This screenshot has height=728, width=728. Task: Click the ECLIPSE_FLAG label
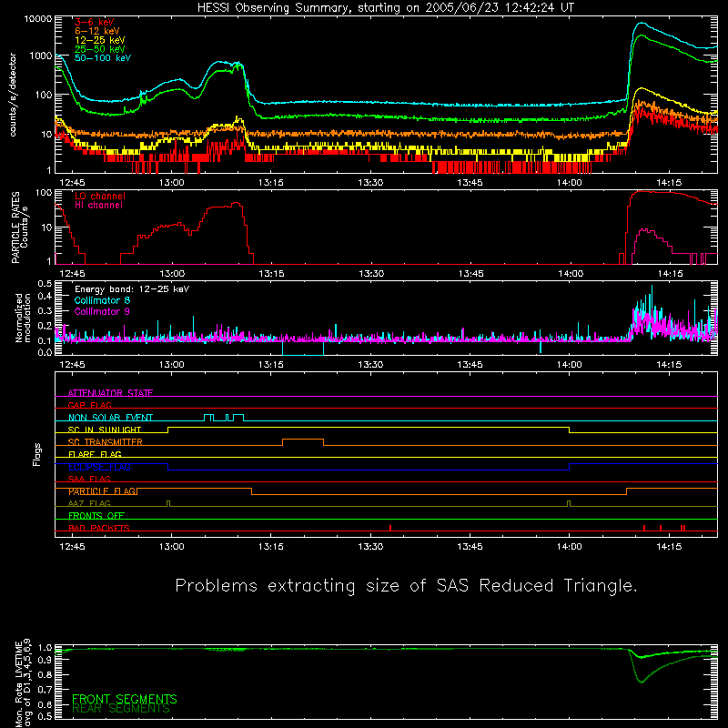(x=99, y=467)
